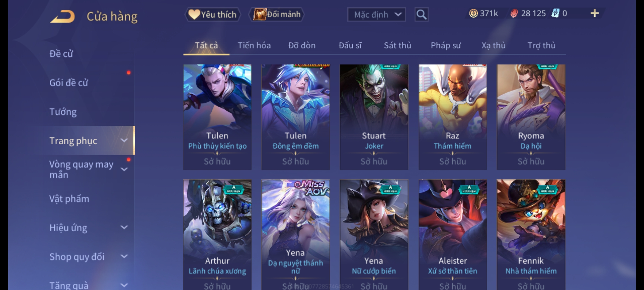Tap the golden back arrow icon
This screenshot has height=290, width=644.
[63, 17]
